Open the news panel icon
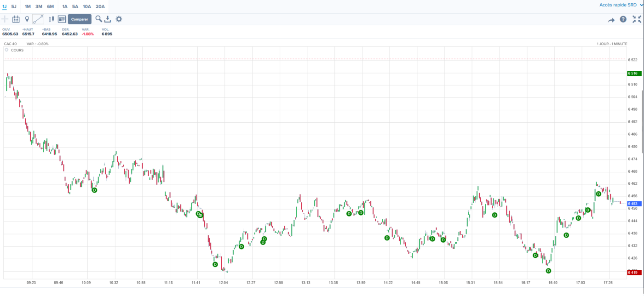This screenshot has height=296, width=644. pyautogui.click(x=62, y=19)
